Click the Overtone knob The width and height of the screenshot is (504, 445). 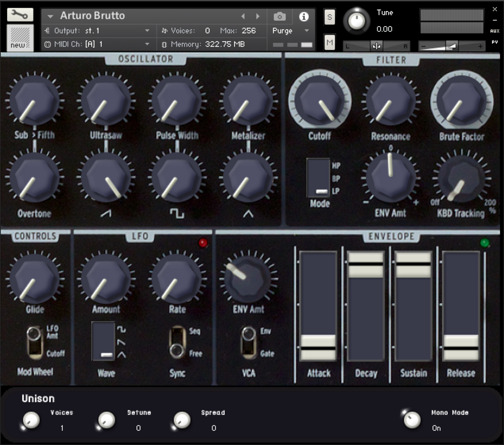point(35,178)
